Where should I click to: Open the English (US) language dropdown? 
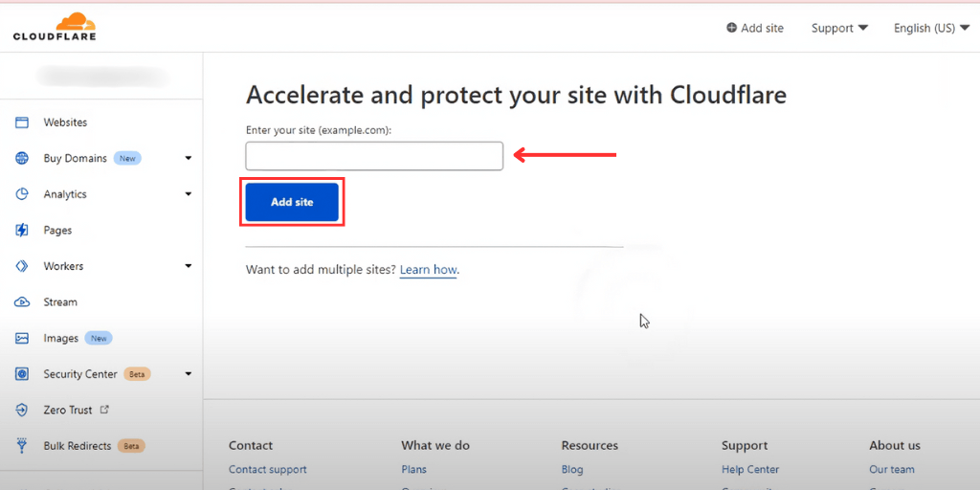point(932,28)
